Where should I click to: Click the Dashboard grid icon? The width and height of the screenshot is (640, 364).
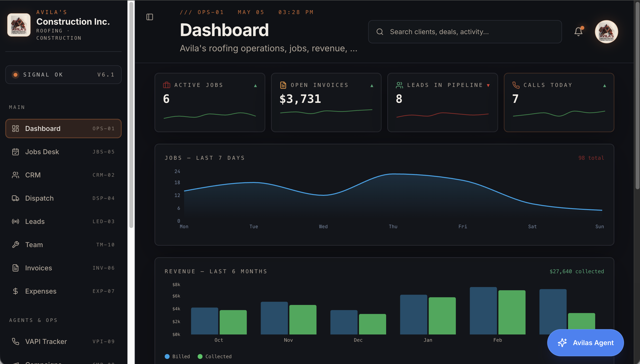point(16,129)
